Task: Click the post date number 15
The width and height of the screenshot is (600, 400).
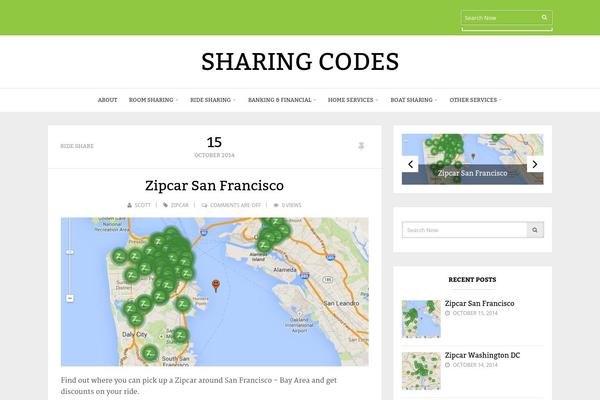Action: [214, 142]
